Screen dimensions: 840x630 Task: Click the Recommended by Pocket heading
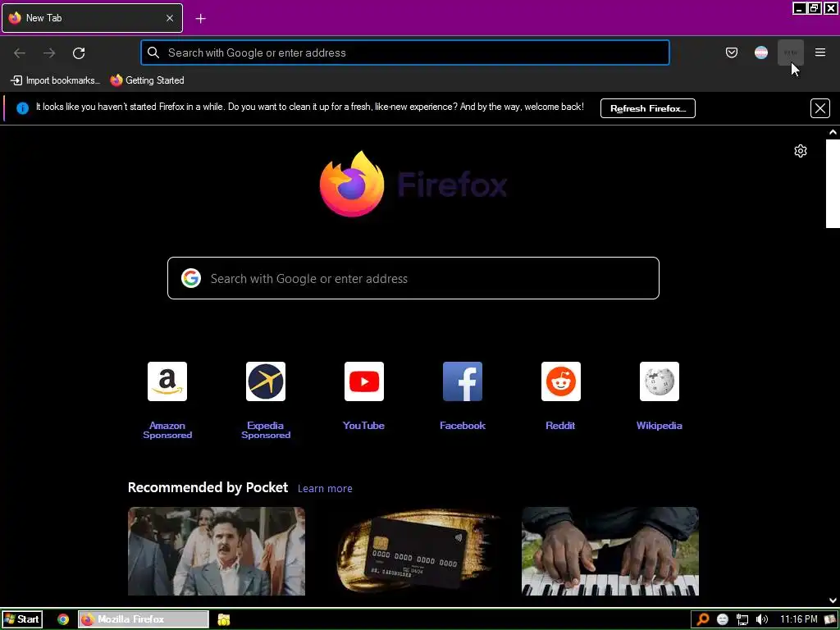[x=208, y=487]
